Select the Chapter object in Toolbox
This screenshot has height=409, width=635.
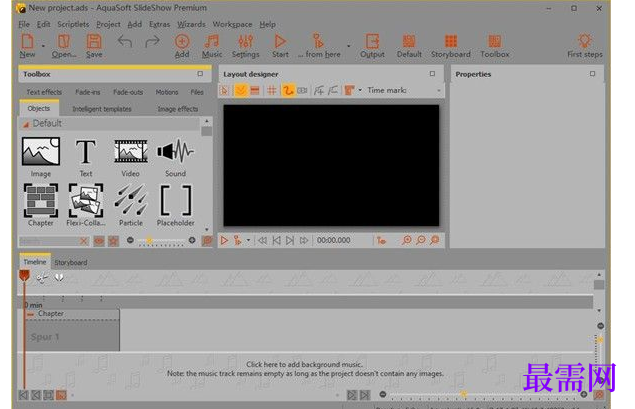pos(41,205)
